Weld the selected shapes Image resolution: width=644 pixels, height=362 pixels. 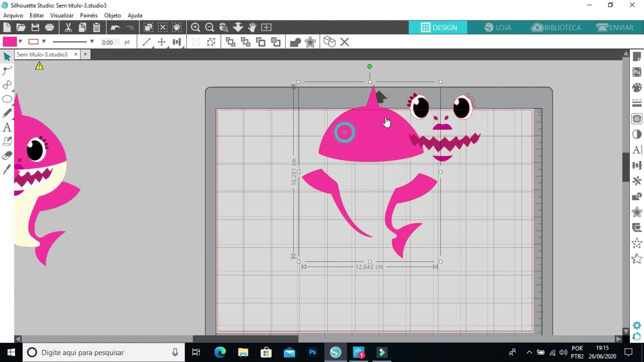coord(295,42)
